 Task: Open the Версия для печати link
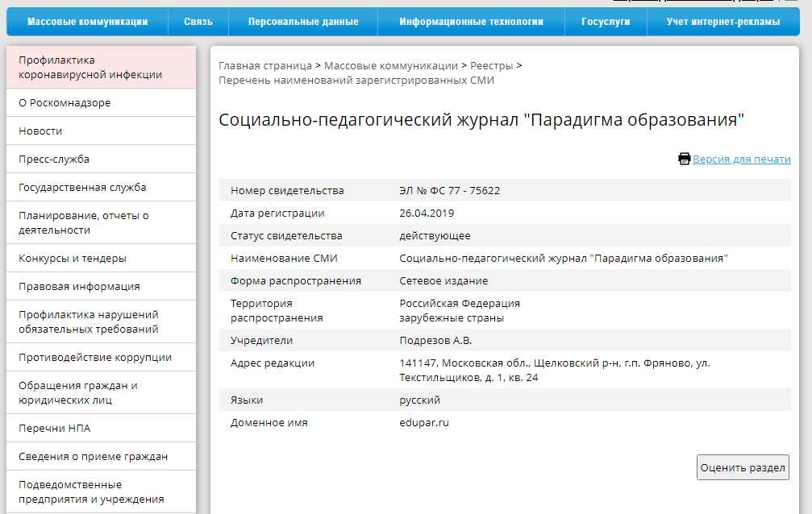coord(742,159)
